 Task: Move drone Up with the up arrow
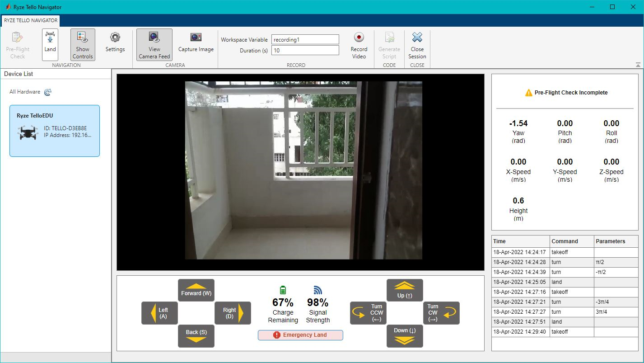(405, 290)
